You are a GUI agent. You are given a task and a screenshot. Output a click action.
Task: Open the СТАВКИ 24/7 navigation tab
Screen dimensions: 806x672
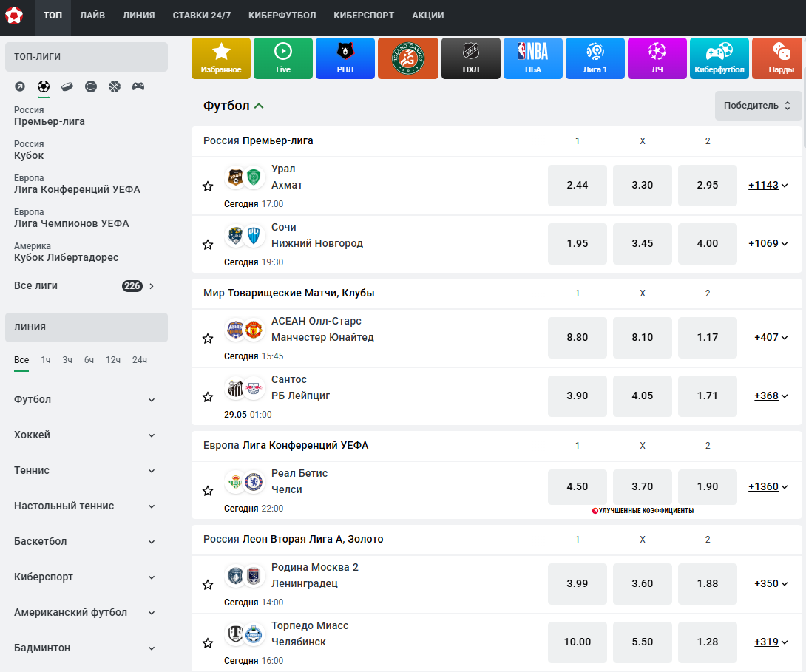(201, 16)
